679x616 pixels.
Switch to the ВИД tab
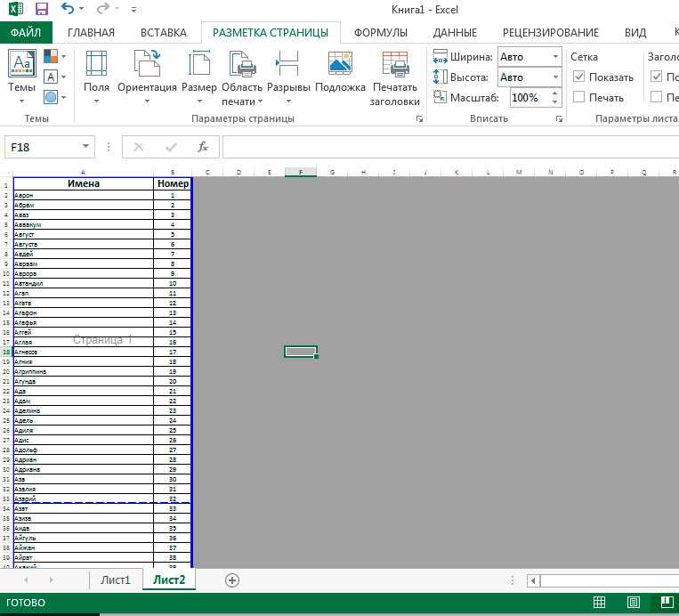[635, 32]
